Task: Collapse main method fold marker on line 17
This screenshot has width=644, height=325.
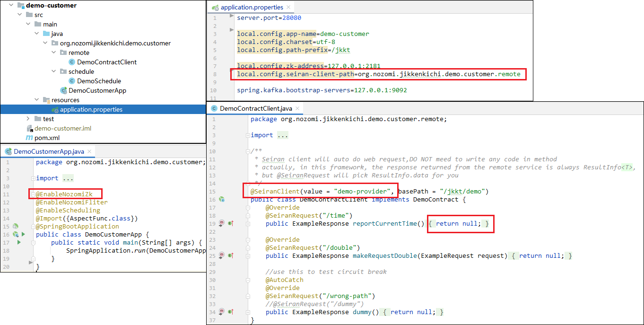Action: (x=32, y=242)
